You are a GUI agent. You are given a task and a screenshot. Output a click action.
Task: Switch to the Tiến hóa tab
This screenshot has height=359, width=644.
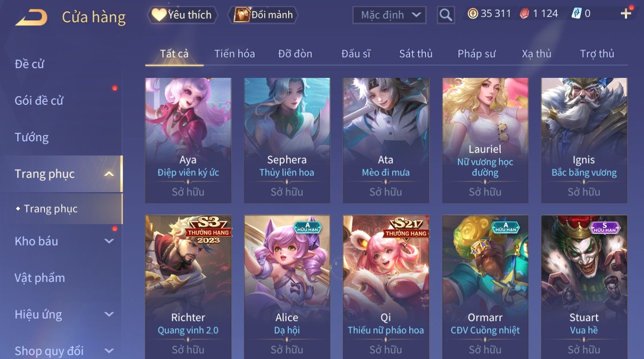pos(234,54)
